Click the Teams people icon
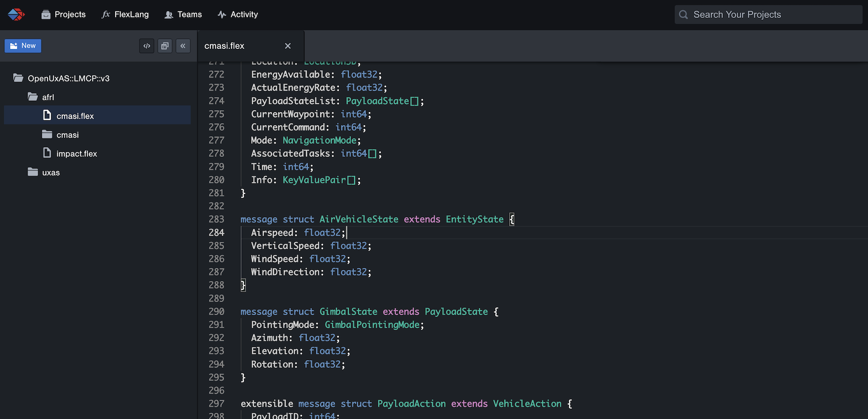Image resolution: width=868 pixels, height=419 pixels. (169, 15)
